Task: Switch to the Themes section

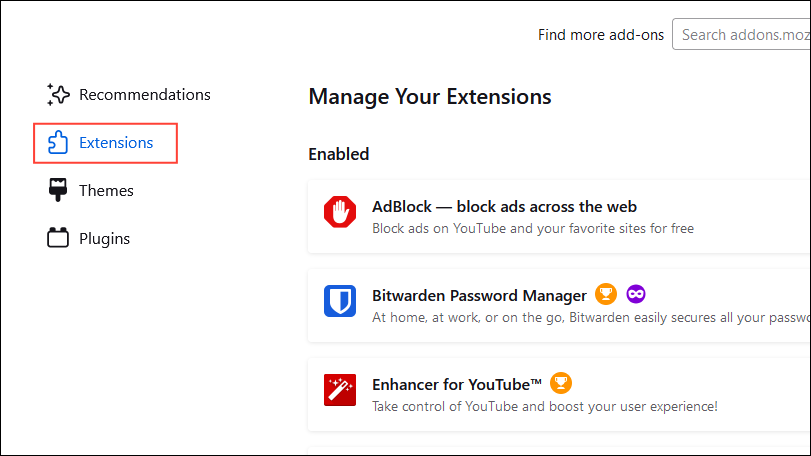Action: [x=106, y=190]
